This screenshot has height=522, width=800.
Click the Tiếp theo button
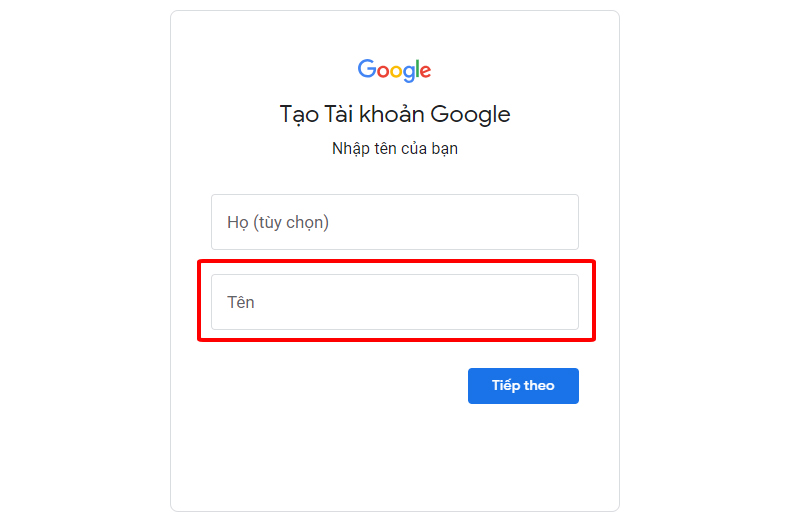[x=523, y=386]
